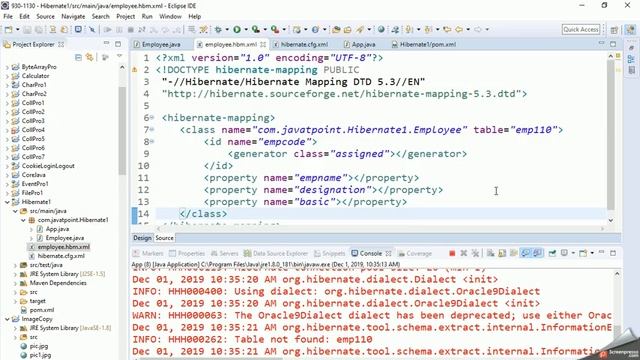Click the Back navigation arrow icon

click(x=459, y=29)
